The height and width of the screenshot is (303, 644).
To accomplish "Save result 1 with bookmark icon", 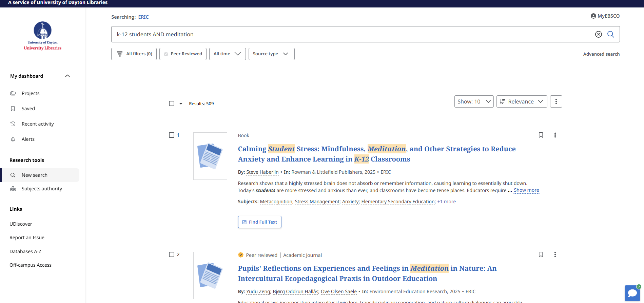I will (541, 135).
